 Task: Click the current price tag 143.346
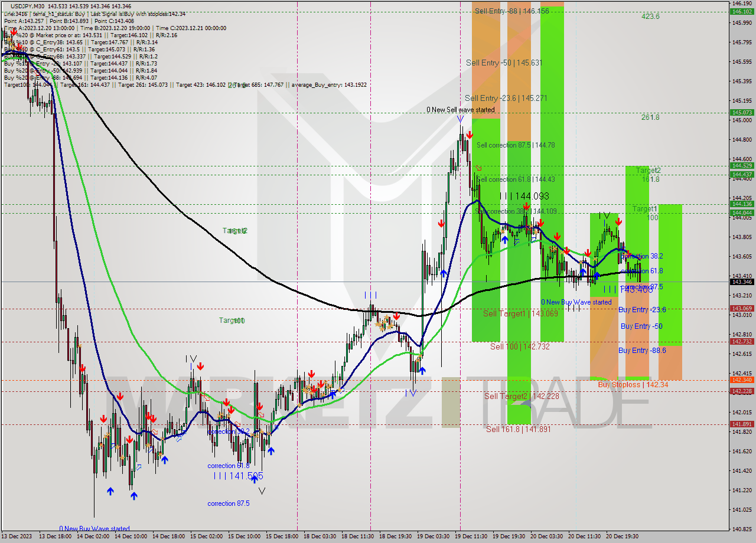click(x=742, y=282)
